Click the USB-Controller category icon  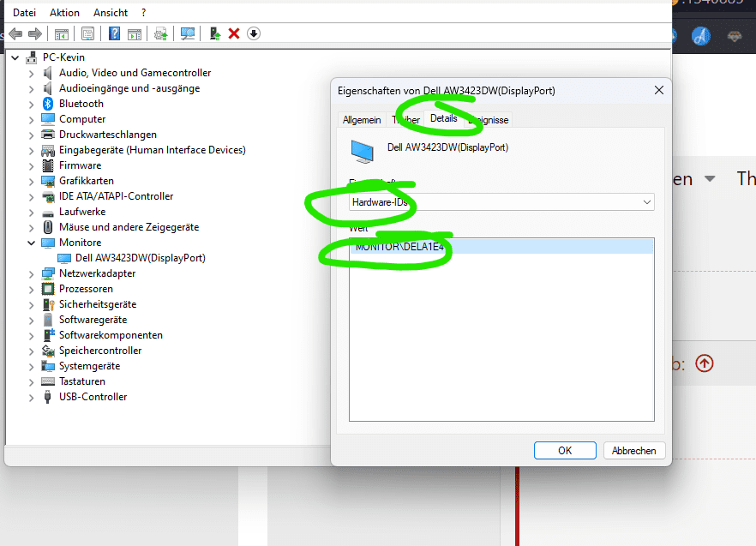[47, 397]
